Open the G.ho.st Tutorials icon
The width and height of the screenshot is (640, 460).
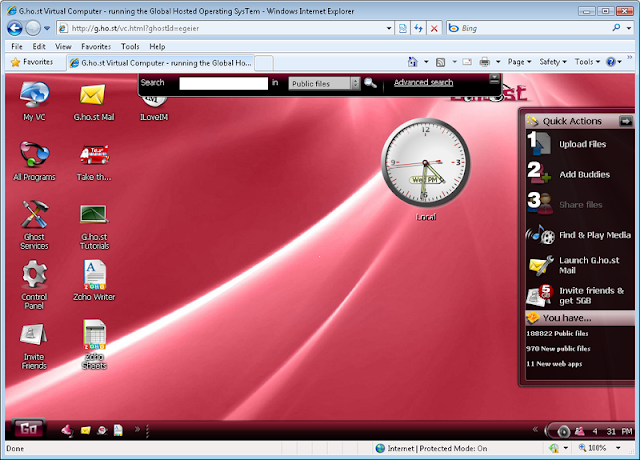(94, 227)
